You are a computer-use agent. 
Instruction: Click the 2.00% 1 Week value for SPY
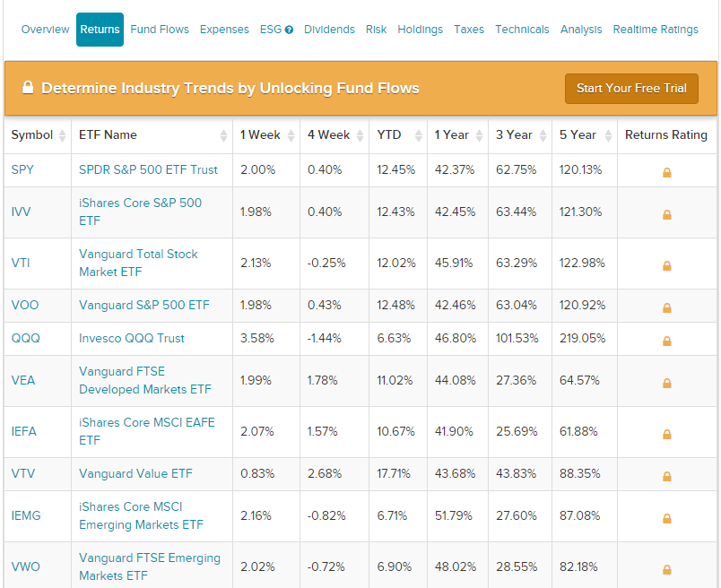point(257,169)
